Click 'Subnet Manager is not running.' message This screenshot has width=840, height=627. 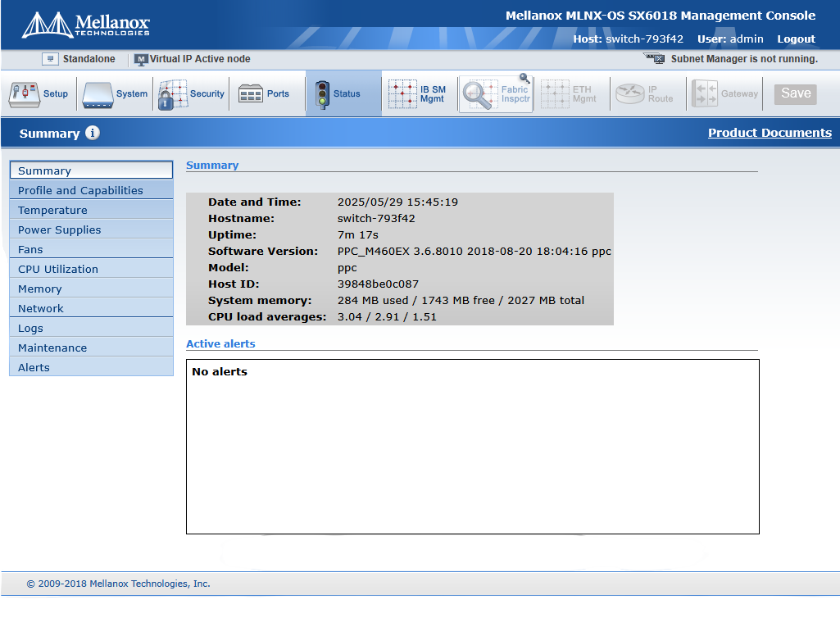744,59
